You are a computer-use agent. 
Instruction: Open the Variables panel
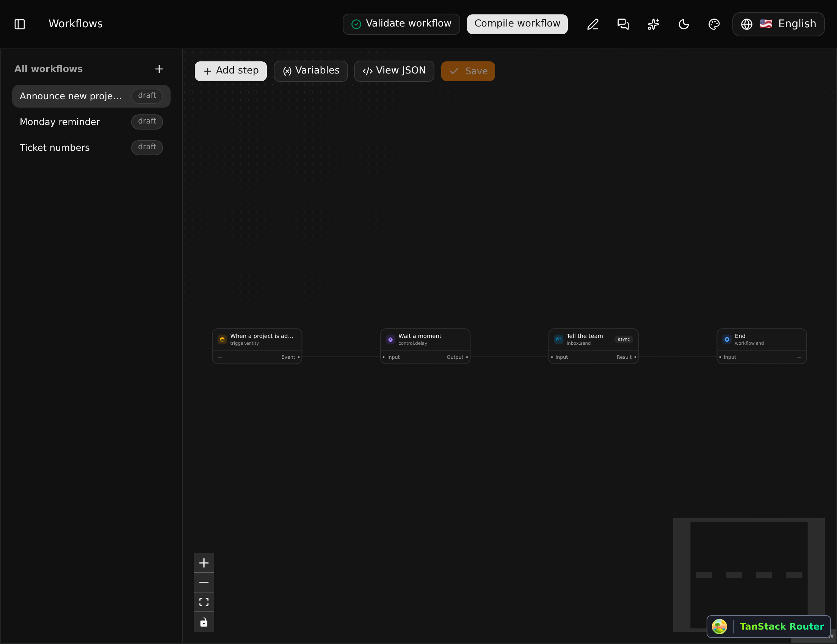point(311,71)
